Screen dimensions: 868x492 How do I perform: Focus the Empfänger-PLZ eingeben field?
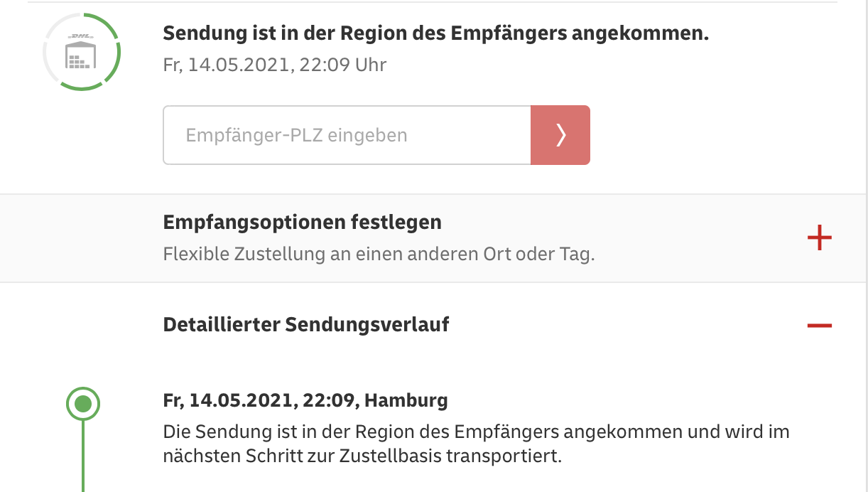click(347, 135)
